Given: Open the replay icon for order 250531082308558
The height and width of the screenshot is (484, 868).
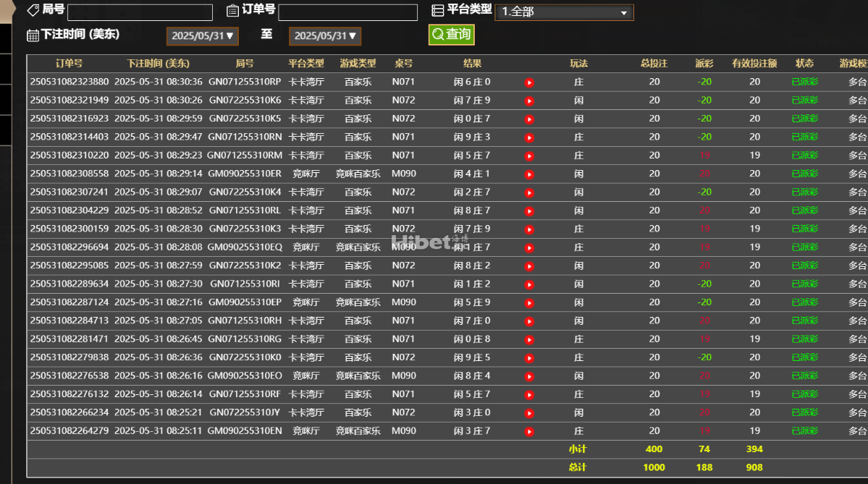Looking at the screenshot, I should pos(529,174).
